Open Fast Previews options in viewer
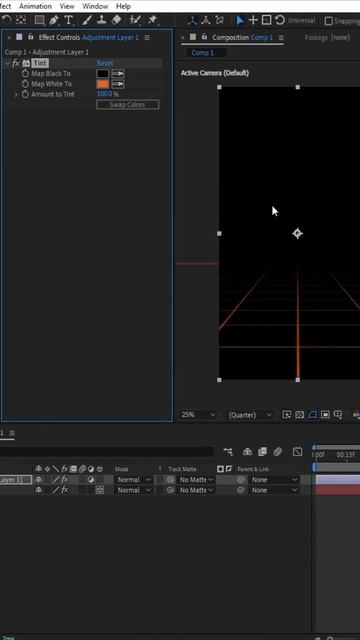 point(287,415)
